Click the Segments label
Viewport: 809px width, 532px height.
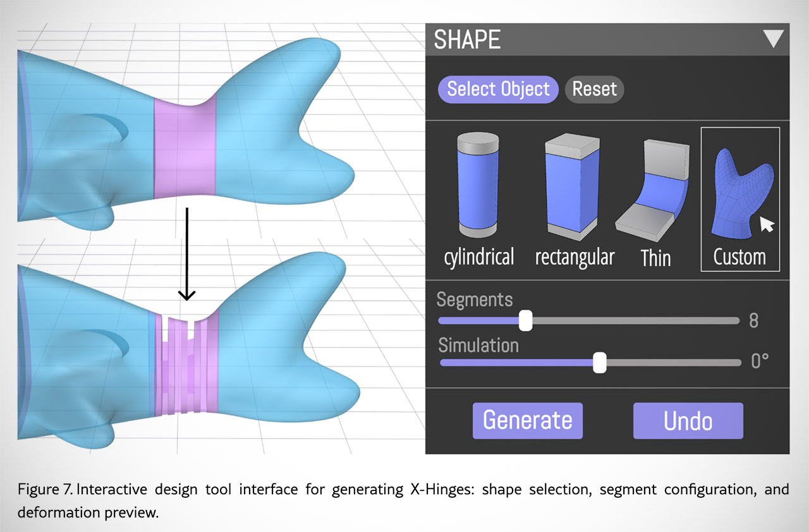(475, 299)
